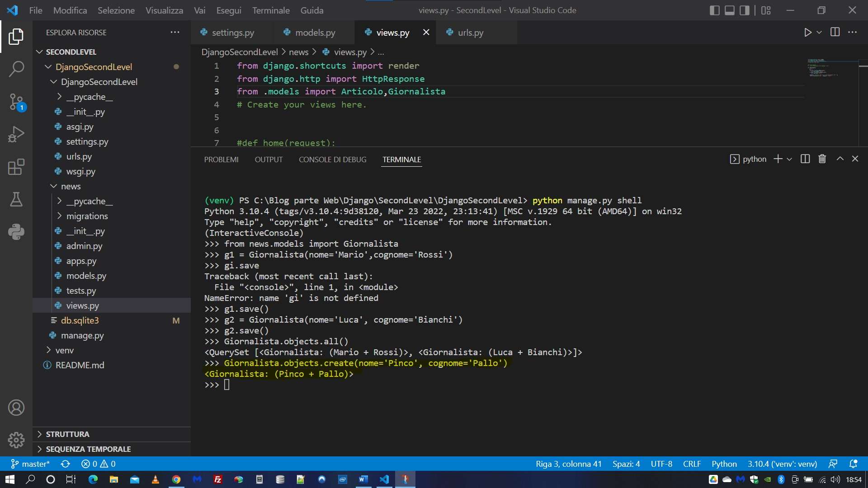Viewport: 868px width, 488px height.
Task: Select interpreter 3.10.4 ('venv': venv)
Action: click(782, 464)
